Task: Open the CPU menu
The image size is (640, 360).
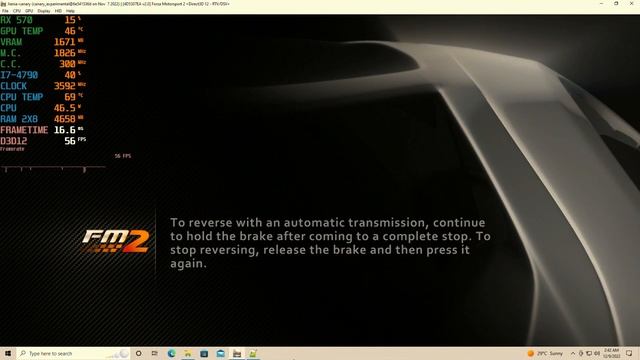Action: click(17, 11)
